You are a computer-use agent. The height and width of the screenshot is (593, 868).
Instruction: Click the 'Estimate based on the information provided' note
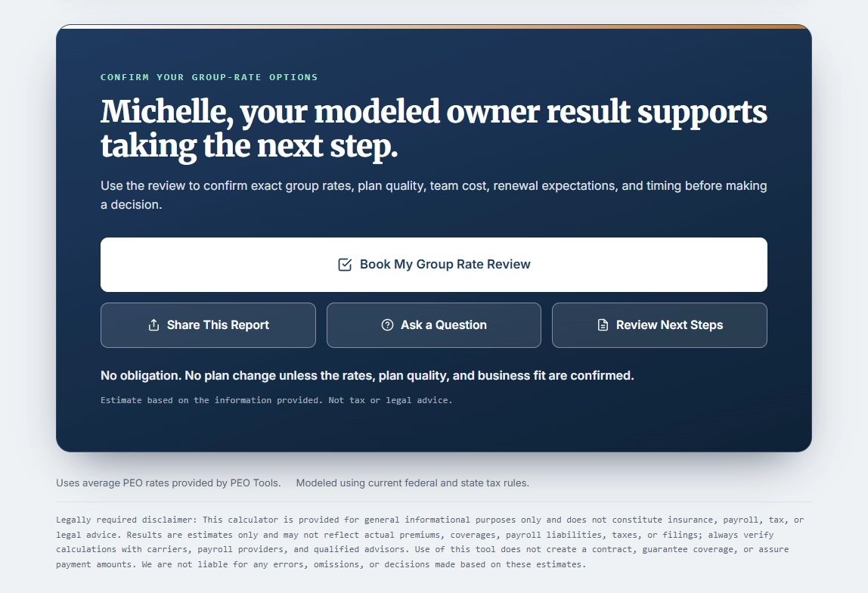click(276, 400)
